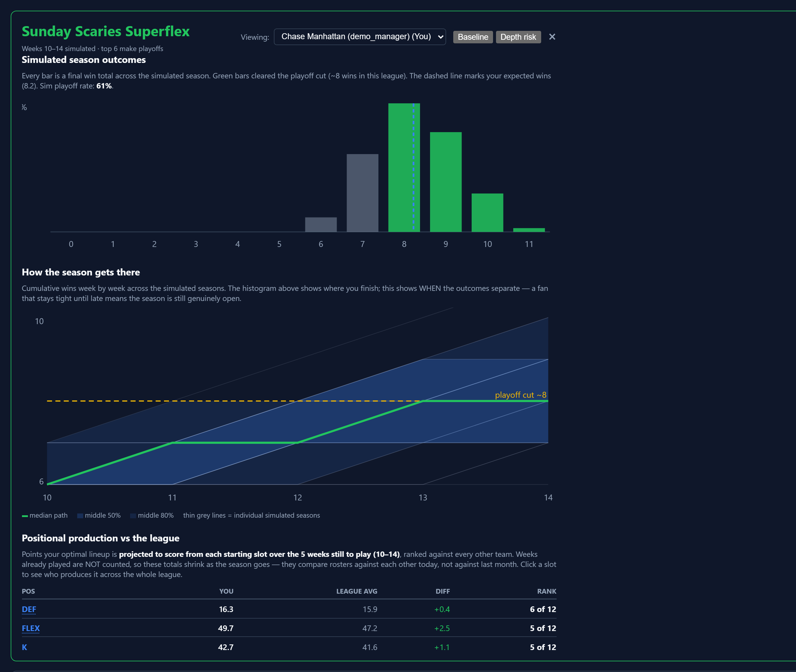
Task: Click the RANK column header
Action: 547,591
